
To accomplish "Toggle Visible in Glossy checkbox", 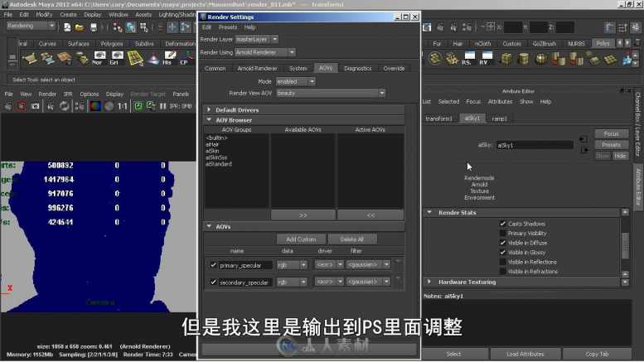I will coord(502,252).
